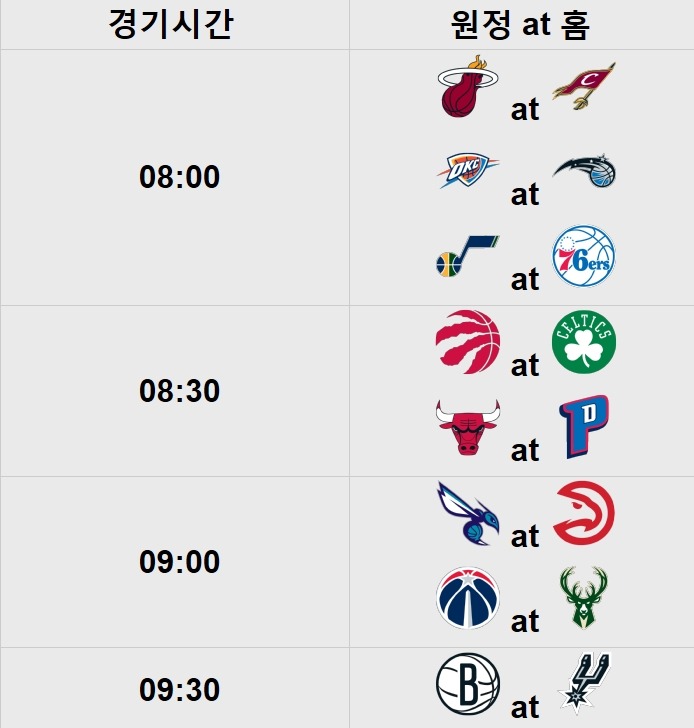Click the Philadelphia 76ers logo
694x728 pixels.
pos(584,258)
